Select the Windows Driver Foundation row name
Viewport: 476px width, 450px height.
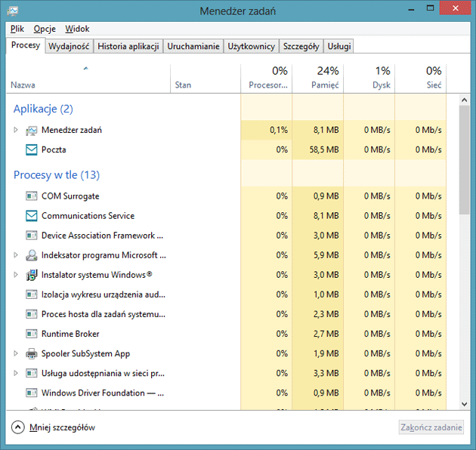pyautogui.click(x=103, y=393)
